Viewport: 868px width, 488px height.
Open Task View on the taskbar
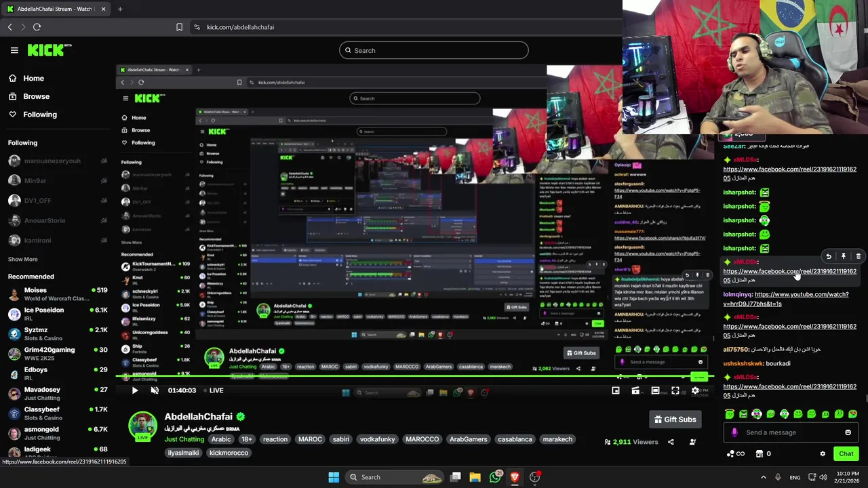coord(456,477)
